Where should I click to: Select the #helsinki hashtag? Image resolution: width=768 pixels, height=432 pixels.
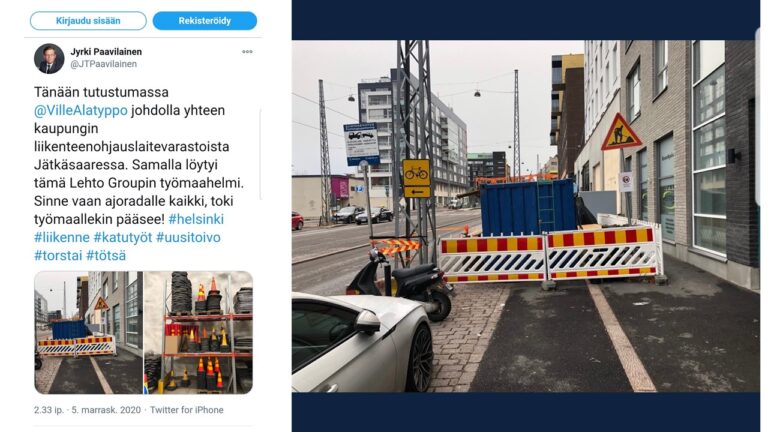196,219
